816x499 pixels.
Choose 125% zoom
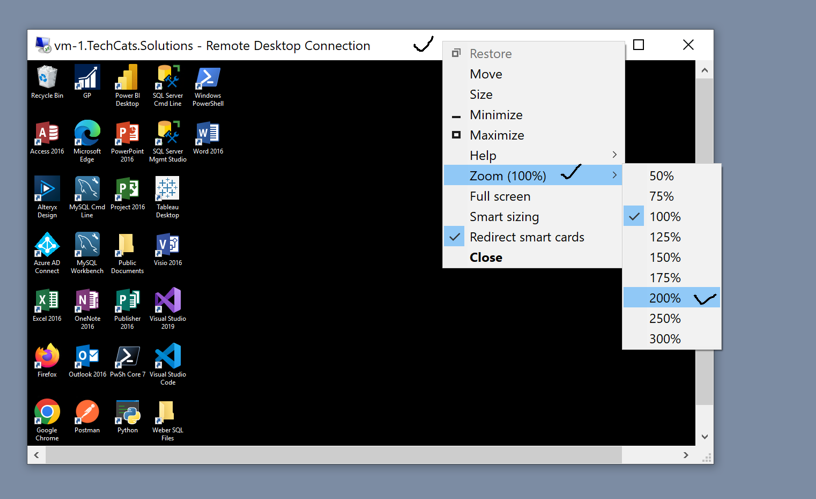tap(671, 237)
